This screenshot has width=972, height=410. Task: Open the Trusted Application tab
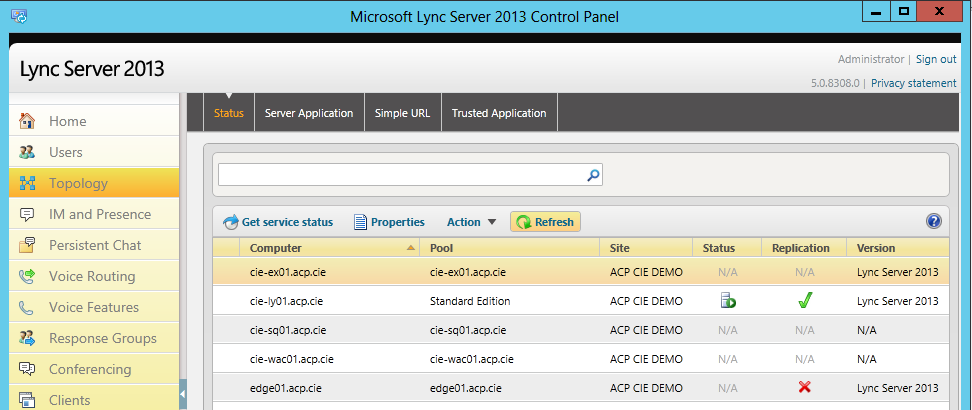[x=499, y=114]
